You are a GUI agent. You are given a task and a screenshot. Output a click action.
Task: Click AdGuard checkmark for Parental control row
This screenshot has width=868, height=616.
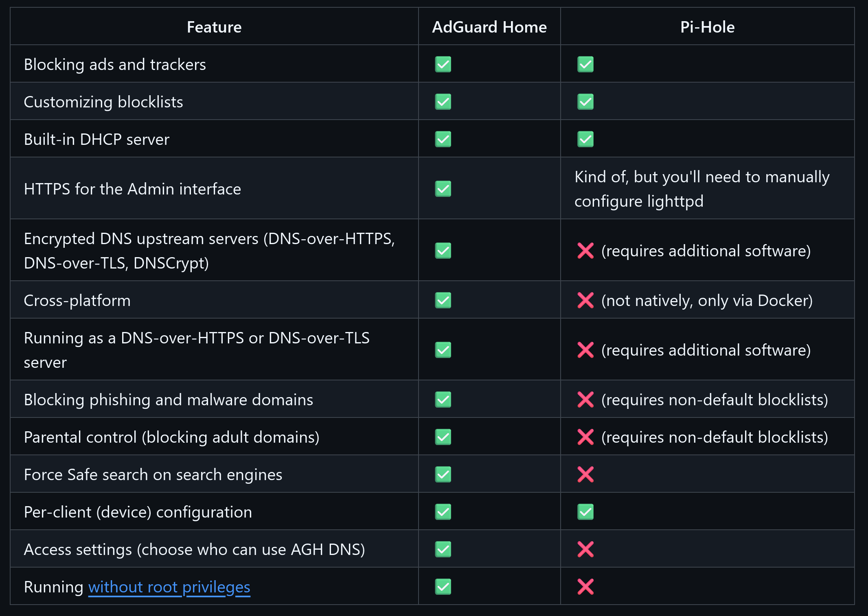click(x=443, y=437)
